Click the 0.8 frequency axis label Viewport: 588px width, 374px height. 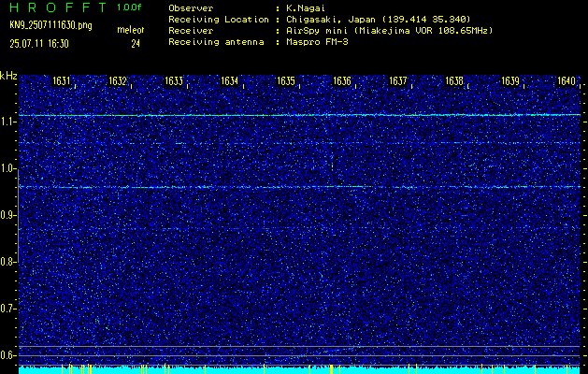pos(7,262)
